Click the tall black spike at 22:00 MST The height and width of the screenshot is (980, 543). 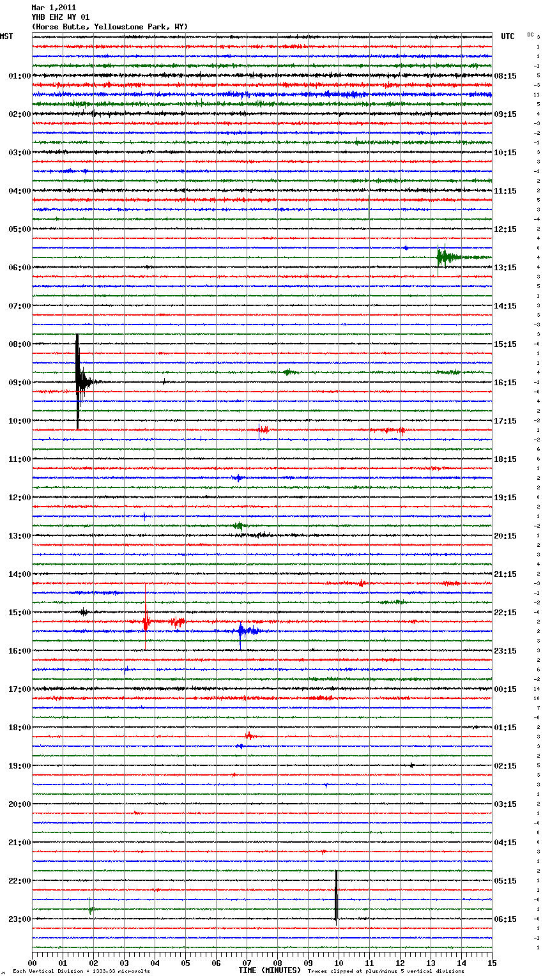point(336,896)
